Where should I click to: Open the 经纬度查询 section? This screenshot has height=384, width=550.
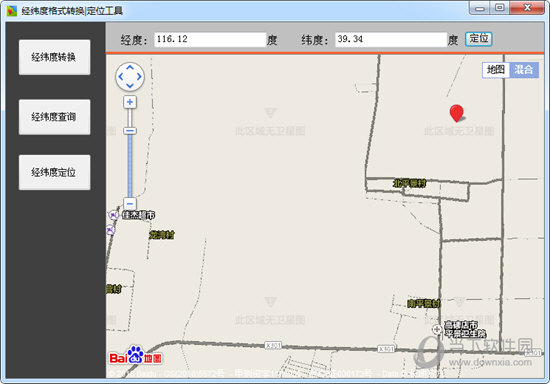tap(54, 117)
